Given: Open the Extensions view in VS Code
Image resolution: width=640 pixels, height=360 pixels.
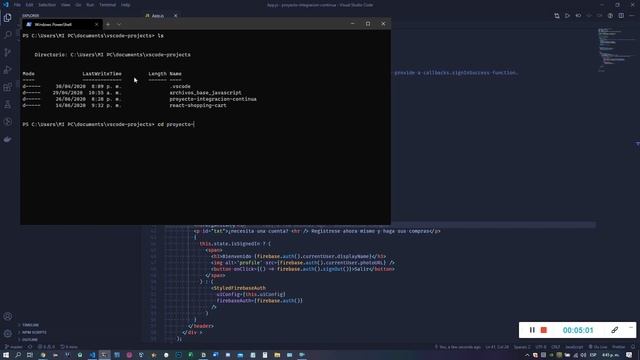Looking at the screenshot, I should click(7, 87).
